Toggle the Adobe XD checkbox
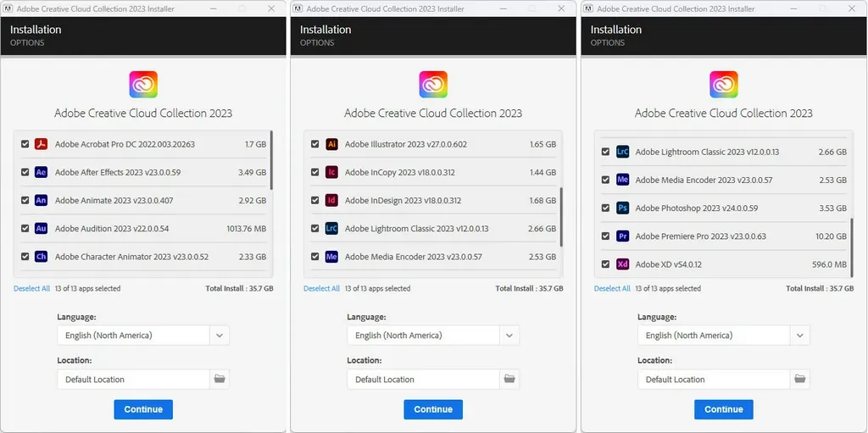 [605, 264]
